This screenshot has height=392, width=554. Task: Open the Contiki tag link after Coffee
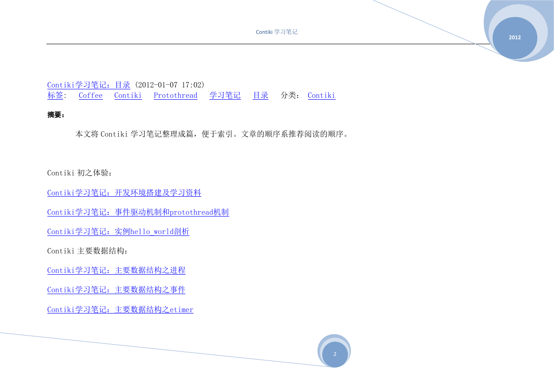(x=128, y=95)
